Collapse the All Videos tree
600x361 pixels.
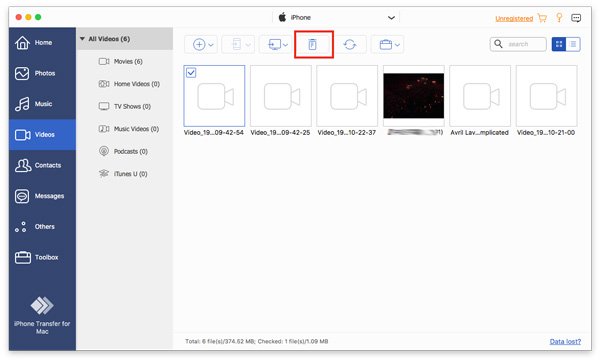[x=82, y=39]
